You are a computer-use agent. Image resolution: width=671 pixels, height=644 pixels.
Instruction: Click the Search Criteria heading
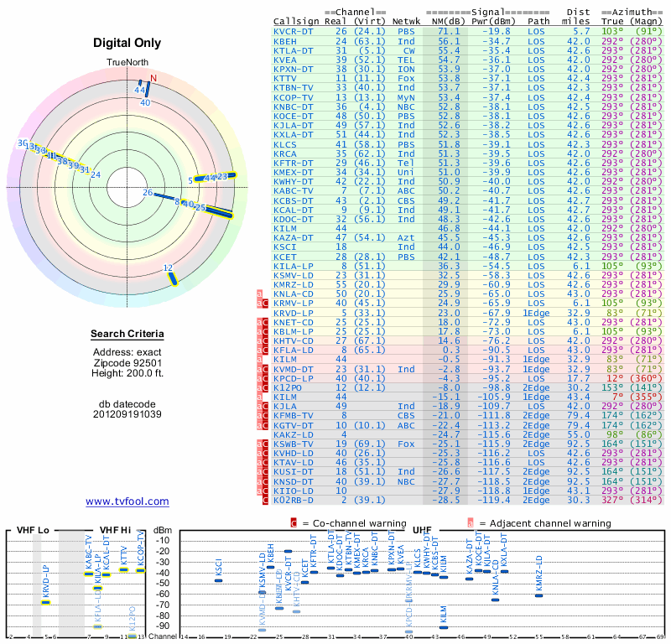[x=127, y=334]
